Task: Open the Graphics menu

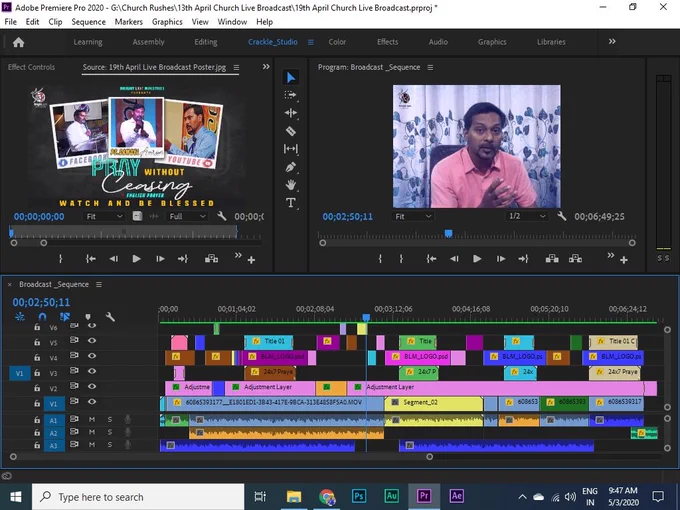Action: (167, 22)
